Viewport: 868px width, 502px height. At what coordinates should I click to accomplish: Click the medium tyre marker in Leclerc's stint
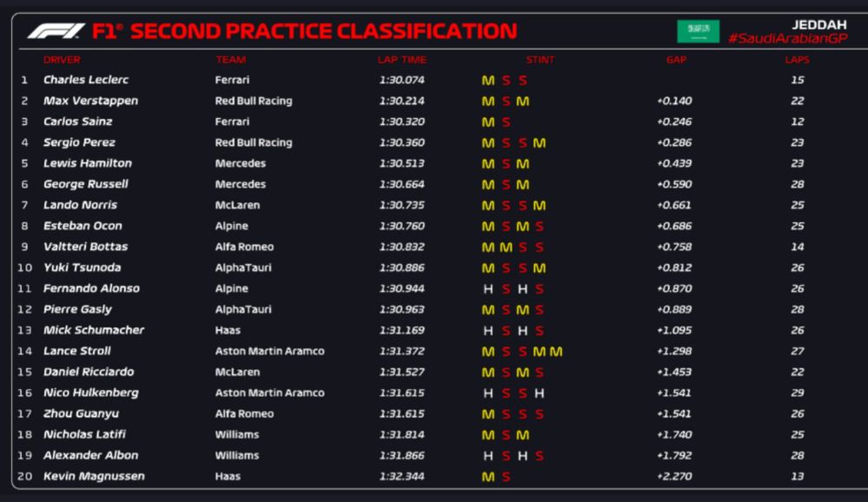(x=487, y=81)
